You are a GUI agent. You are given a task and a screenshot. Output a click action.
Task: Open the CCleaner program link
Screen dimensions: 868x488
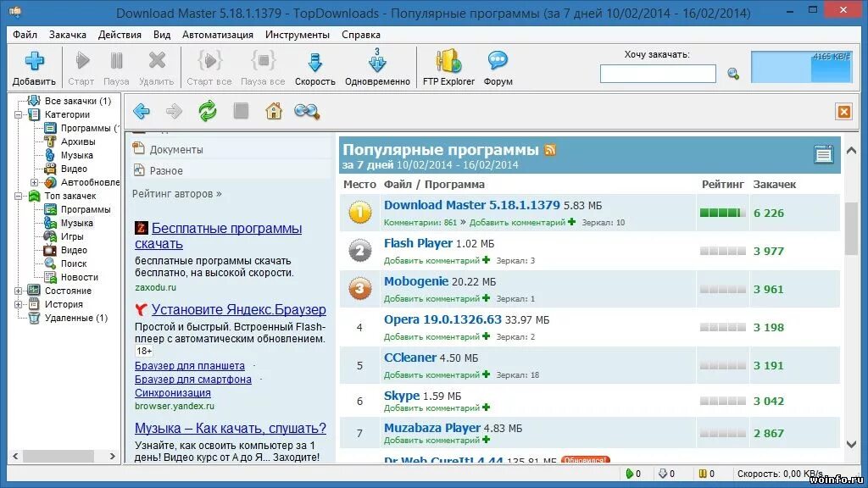(x=410, y=358)
